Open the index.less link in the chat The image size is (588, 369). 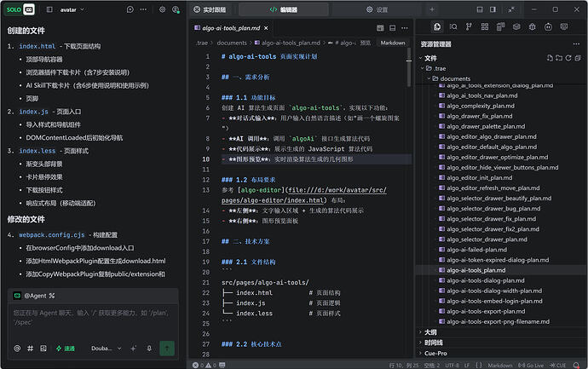click(37, 151)
